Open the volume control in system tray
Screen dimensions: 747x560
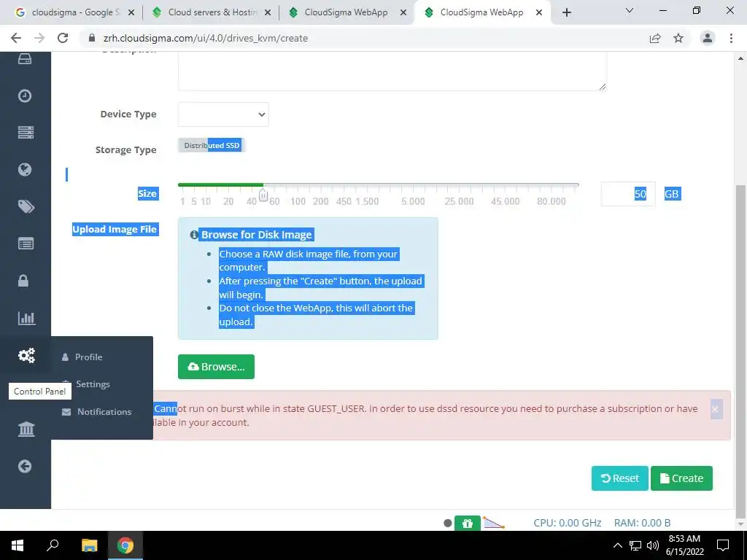coord(653,545)
